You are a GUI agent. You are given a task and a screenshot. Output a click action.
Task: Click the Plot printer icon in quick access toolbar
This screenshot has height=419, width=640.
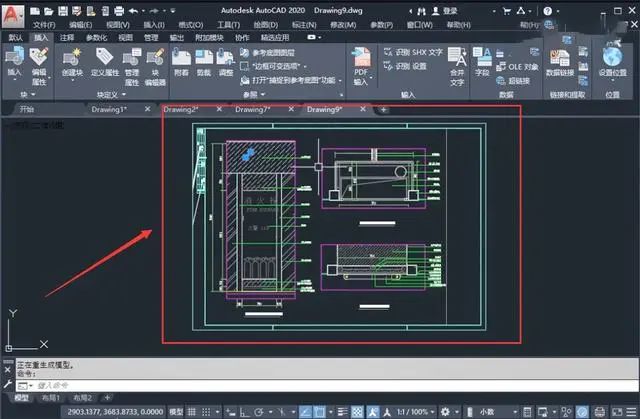coord(119,11)
